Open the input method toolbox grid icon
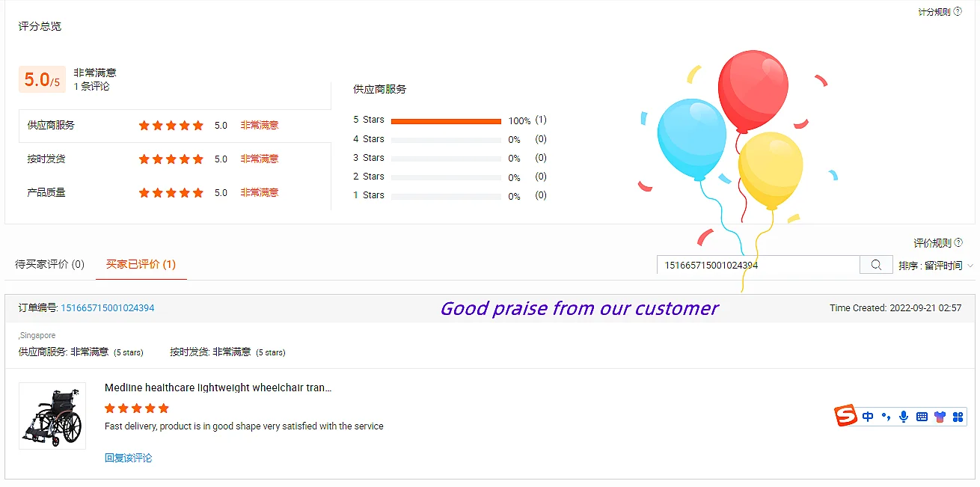The width and height of the screenshot is (980, 487). tap(958, 417)
